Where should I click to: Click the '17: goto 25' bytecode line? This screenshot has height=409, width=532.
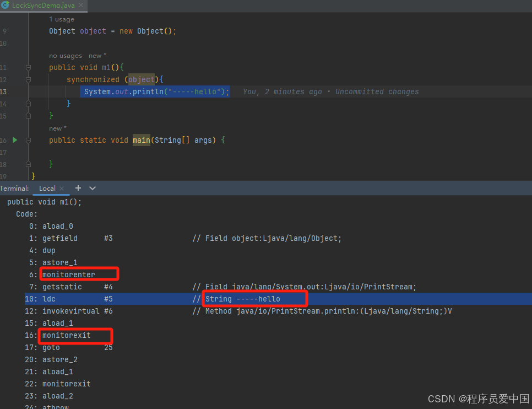69,347
